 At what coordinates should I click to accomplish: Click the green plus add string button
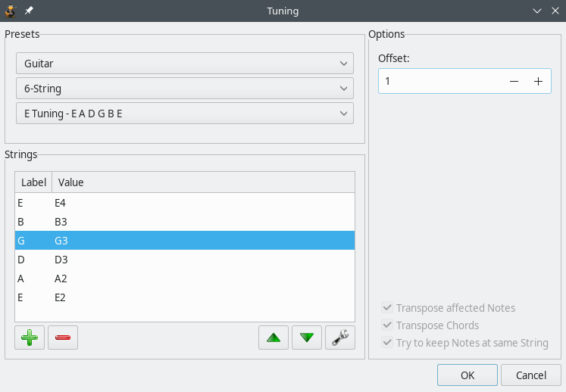30,338
